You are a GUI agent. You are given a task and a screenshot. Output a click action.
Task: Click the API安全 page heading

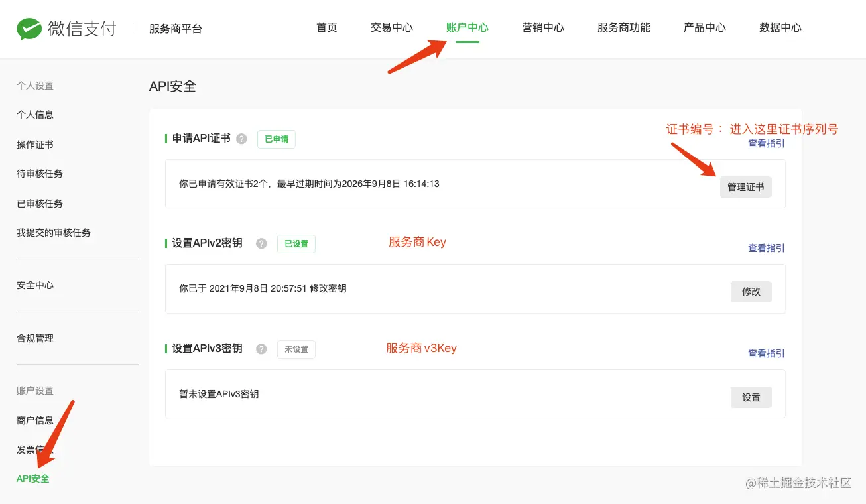pyautogui.click(x=172, y=86)
